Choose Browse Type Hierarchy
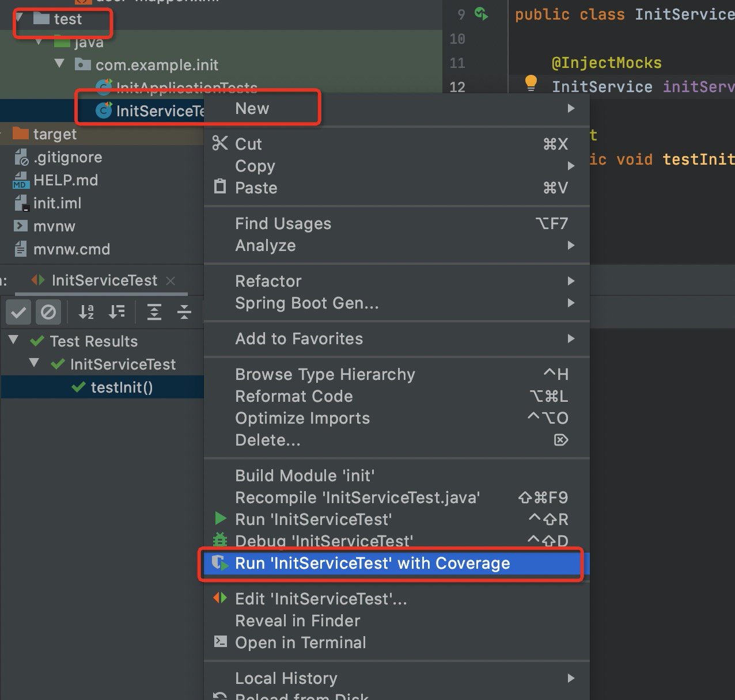Viewport: 735px width, 700px height. coord(397,374)
